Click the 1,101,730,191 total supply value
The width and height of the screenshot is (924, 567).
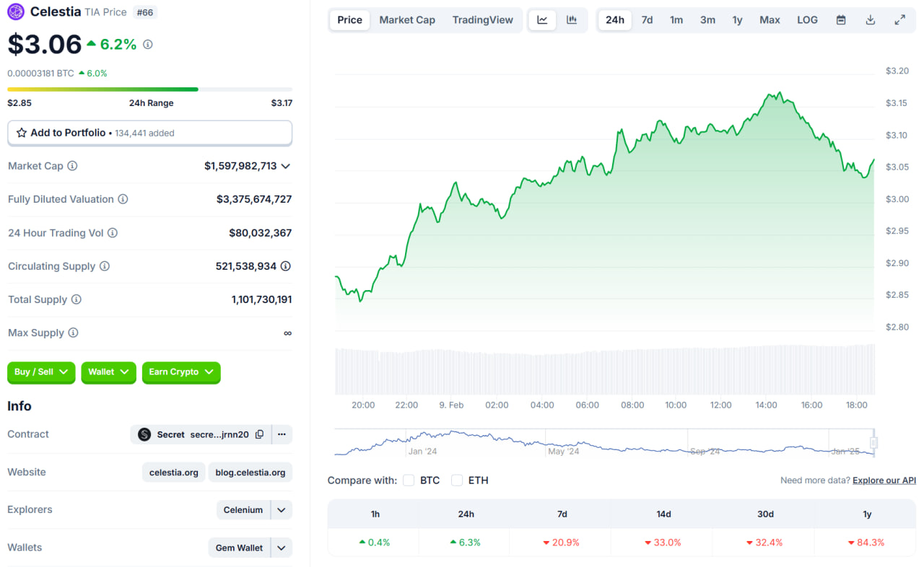pos(262,299)
